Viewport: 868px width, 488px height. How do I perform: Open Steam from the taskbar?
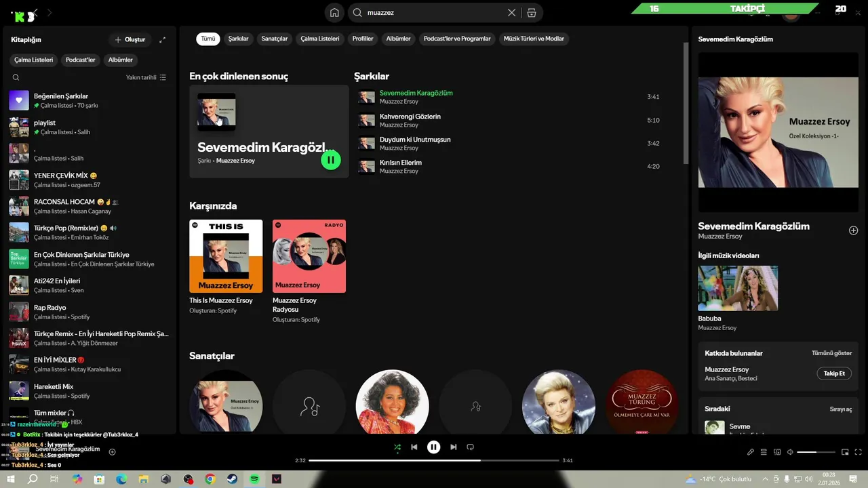pos(232,479)
